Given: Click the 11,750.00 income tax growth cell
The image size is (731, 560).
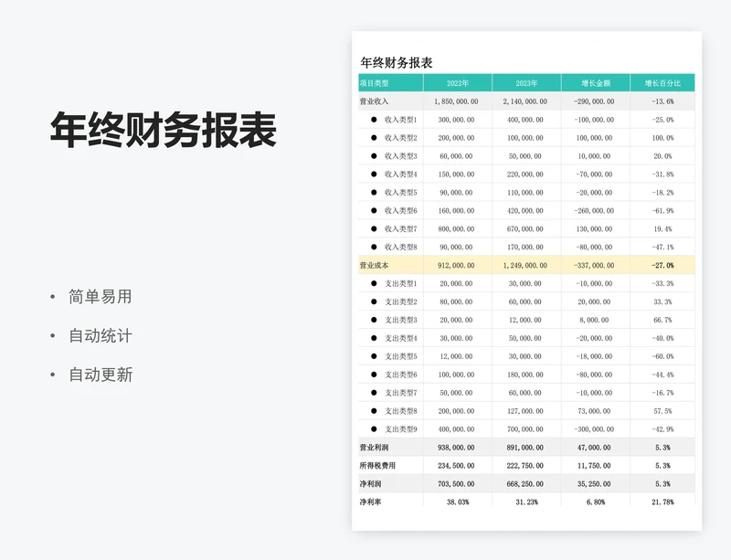Looking at the screenshot, I should 594,465.
